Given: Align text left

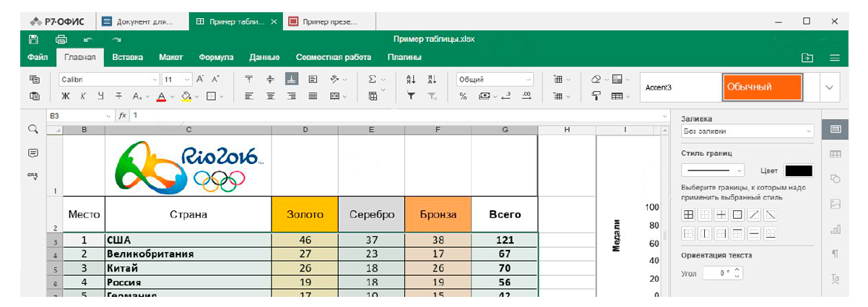Looking at the screenshot, I should tap(249, 95).
